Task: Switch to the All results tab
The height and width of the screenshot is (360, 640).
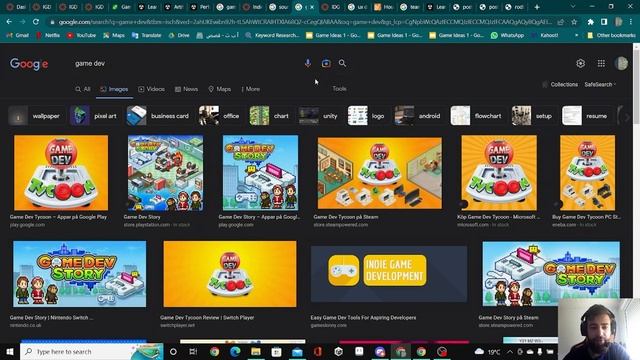Action: click(x=83, y=89)
